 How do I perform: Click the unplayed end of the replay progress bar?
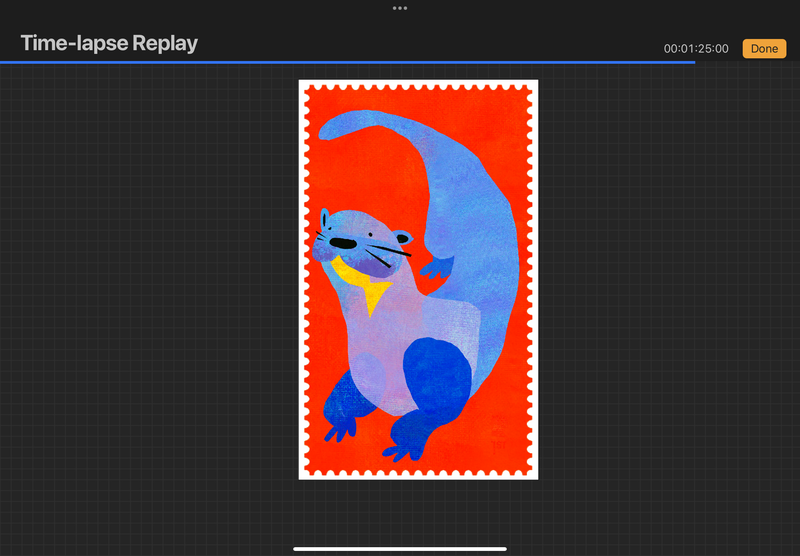click(745, 62)
